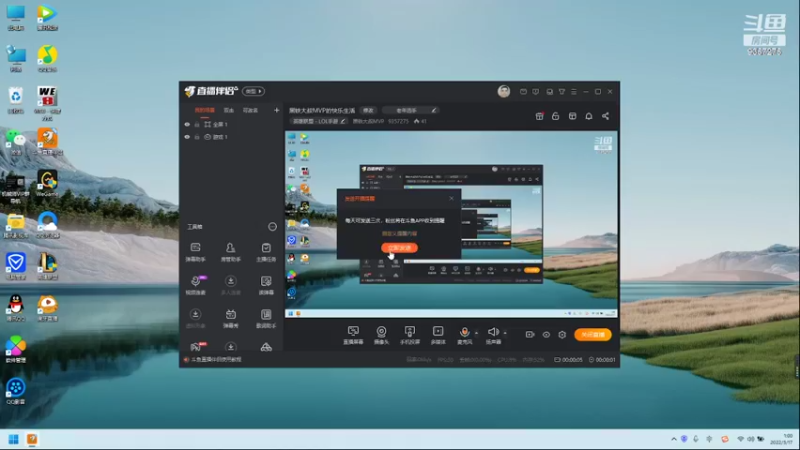Click the streamer avatar in title bar
The image size is (800, 450).
click(504, 91)
